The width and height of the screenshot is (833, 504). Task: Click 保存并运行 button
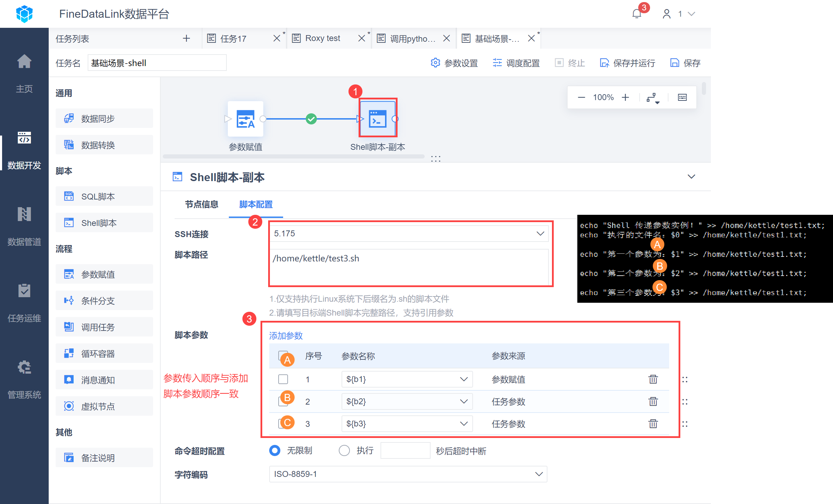pos(627,63)
